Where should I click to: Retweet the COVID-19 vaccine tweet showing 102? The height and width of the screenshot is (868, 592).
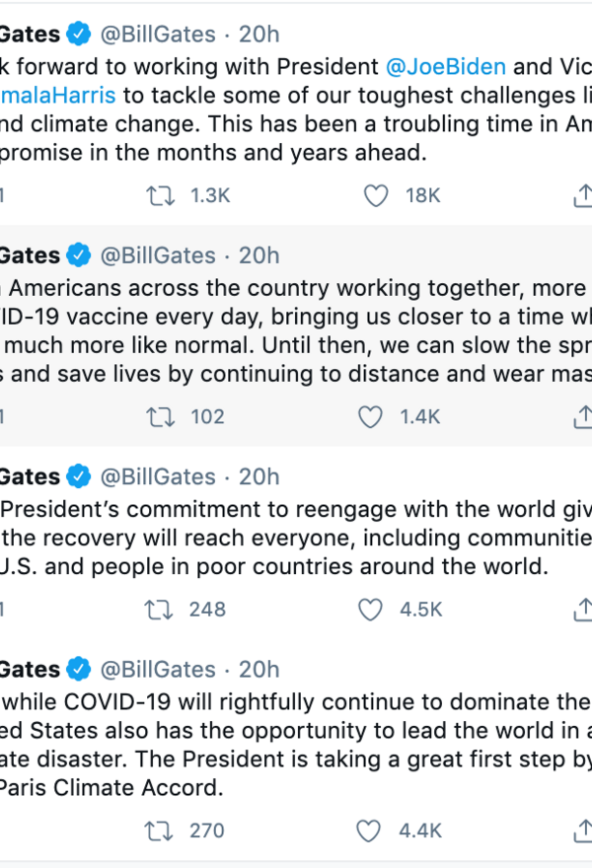pyautogui.click(x=158, y=417)
